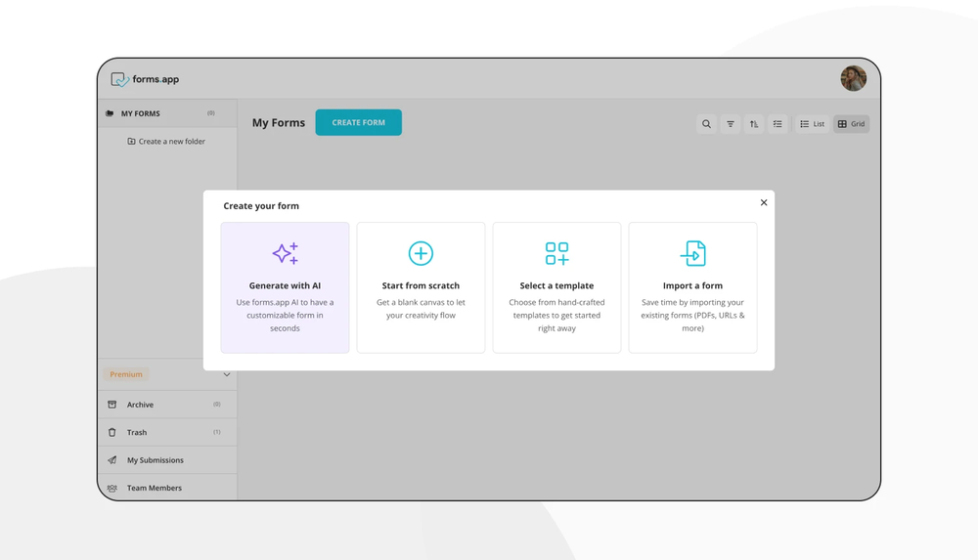Expand the Premium section chevron

[227, 374]
